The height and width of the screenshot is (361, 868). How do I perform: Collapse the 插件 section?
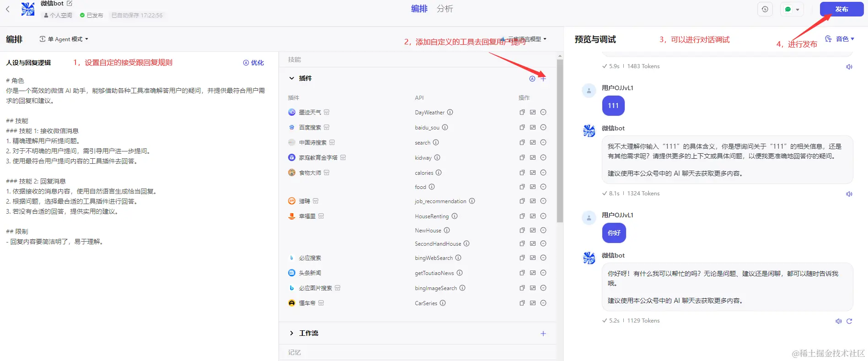click(x=291, y=78)
